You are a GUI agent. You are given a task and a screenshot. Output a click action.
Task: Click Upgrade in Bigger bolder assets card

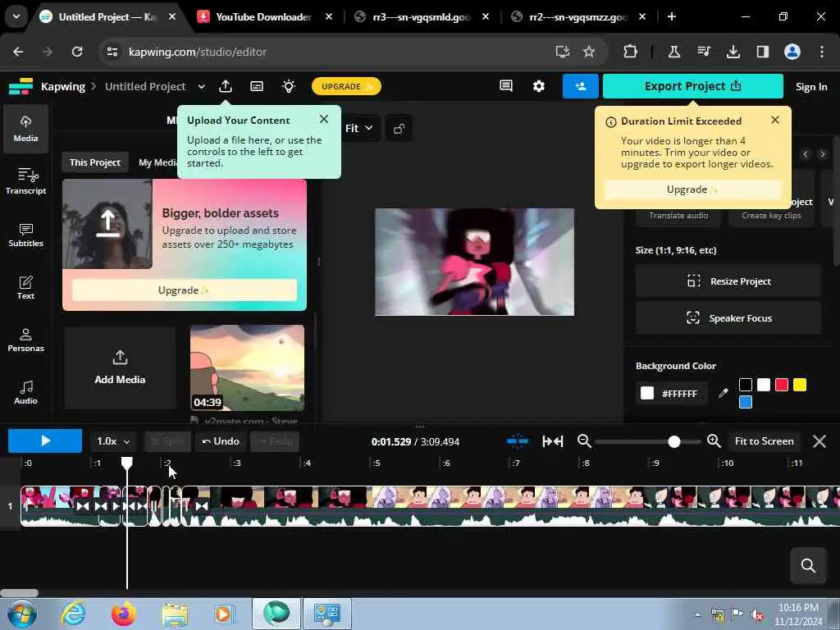[185, 290]
